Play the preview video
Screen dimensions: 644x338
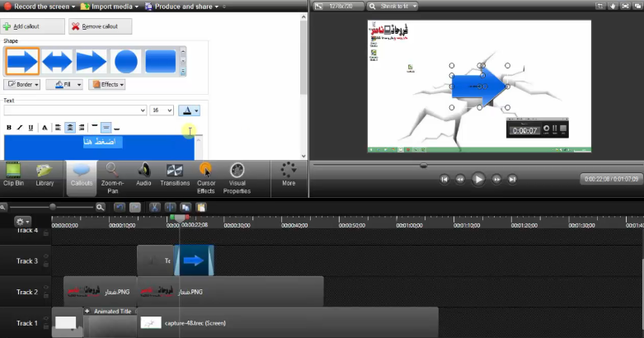click(478, 179)
